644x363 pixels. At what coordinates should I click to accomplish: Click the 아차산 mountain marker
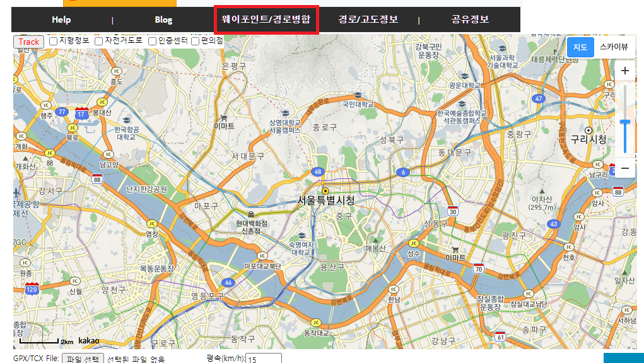pyautogui.click(x=542, y=191)
